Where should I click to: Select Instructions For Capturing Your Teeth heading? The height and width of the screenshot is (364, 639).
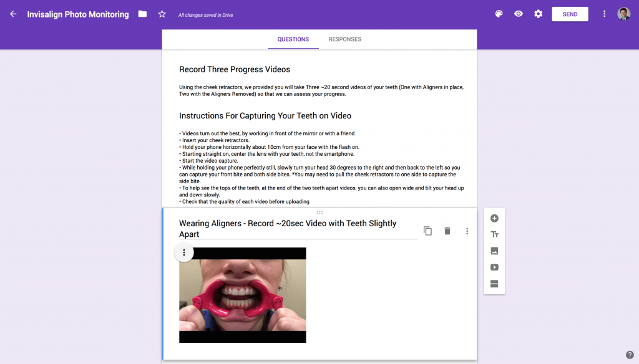coord(265,116)
